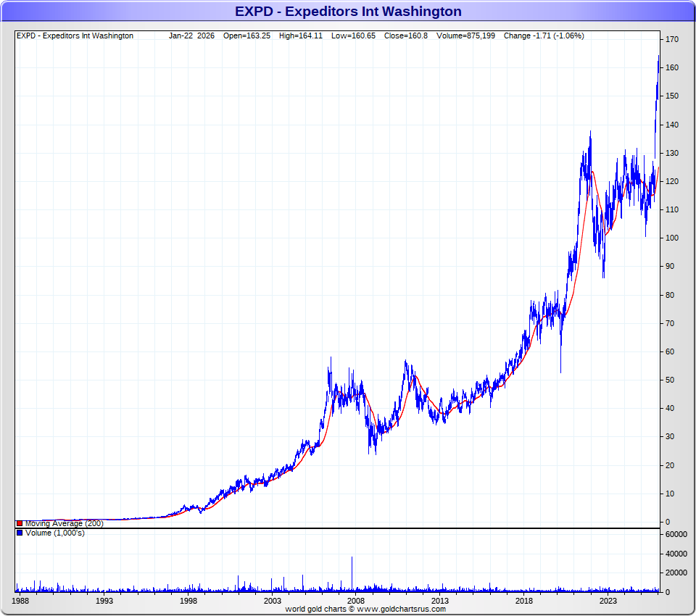Select the Moving Average (200) legend label
Image resolution: width=696 pixels, height=616 pixels.
[x=64, y=523]
